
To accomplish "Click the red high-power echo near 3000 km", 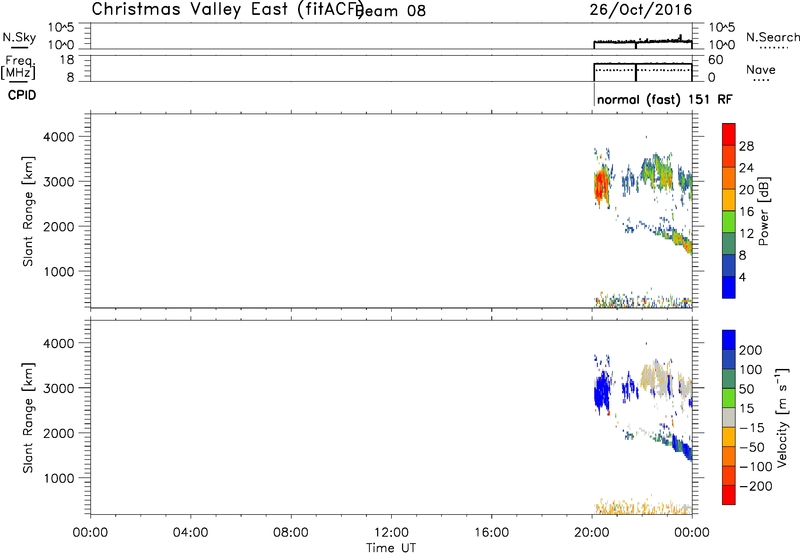I will (x=601, y=186).
